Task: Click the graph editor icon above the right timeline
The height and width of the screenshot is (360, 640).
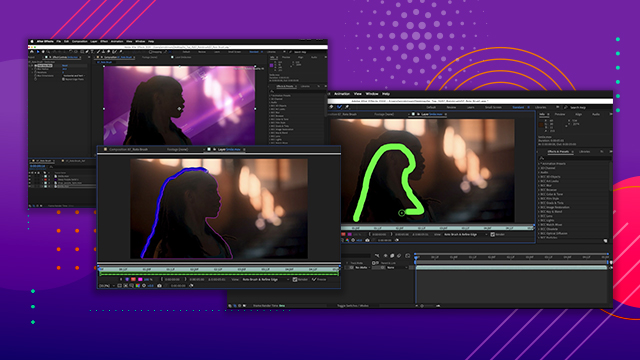Action: (x=408, y=256)
